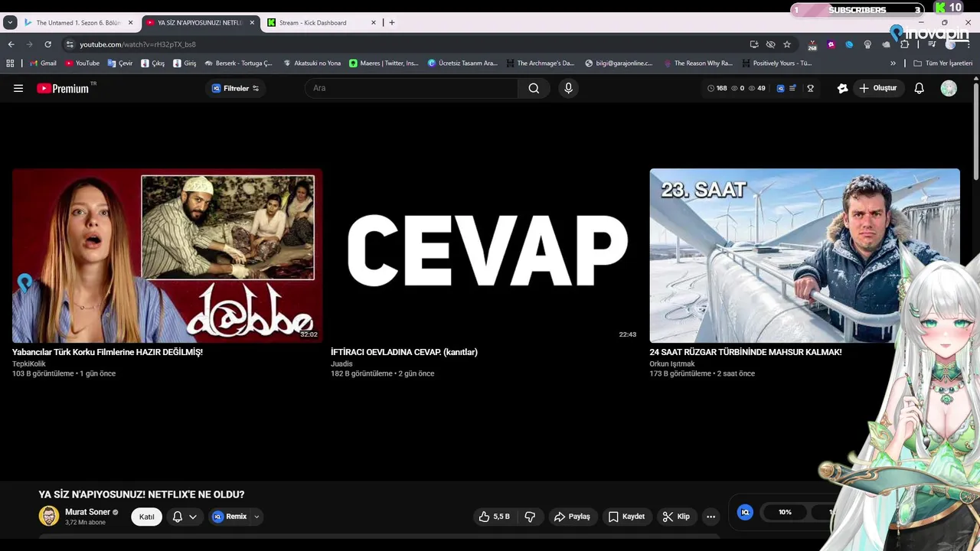The width and height of the screenshot is (980, 551).
Task: Open title İFTİRACI OEVLADINA CEVAP
Action: tap(404, 352)
